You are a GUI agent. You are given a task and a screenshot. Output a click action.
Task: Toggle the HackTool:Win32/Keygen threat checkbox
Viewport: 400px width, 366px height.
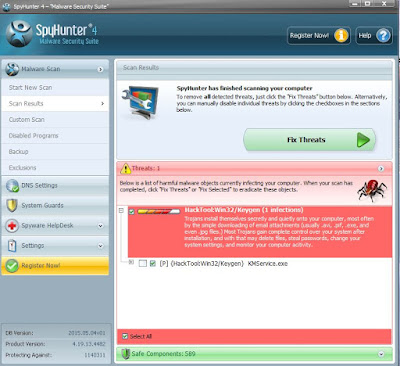pos(132,211)
